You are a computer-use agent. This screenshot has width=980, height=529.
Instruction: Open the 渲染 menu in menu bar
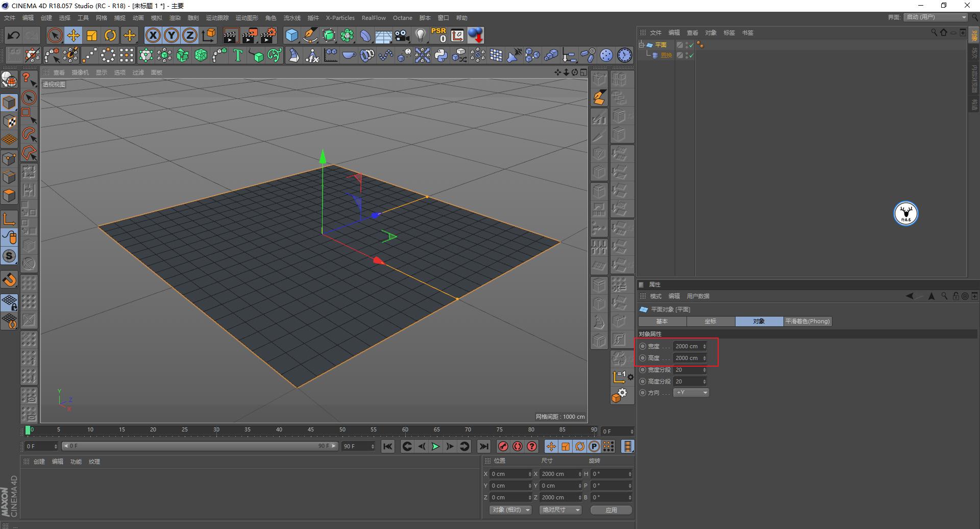pos(175,18)
